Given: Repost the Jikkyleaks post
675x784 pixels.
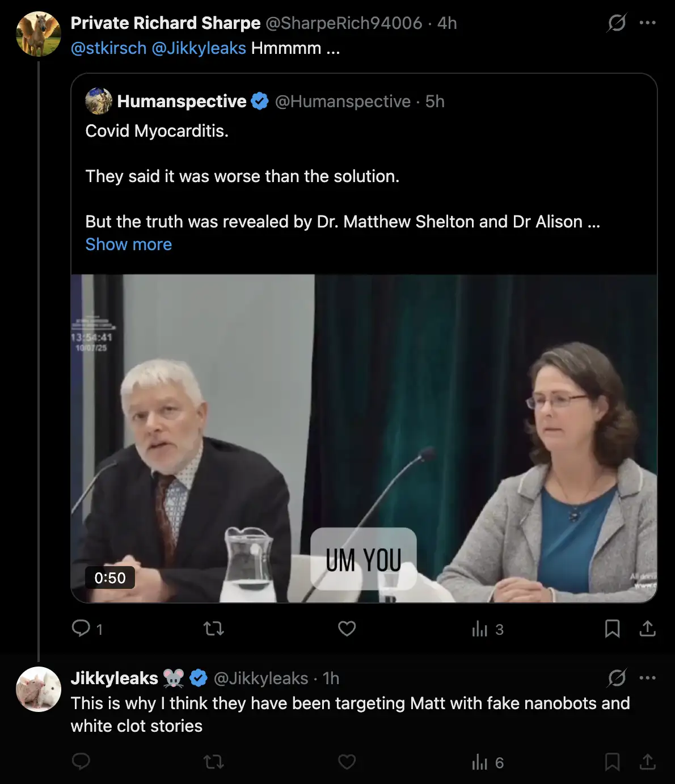Looking at the screenshot, I should pos(214,762).
